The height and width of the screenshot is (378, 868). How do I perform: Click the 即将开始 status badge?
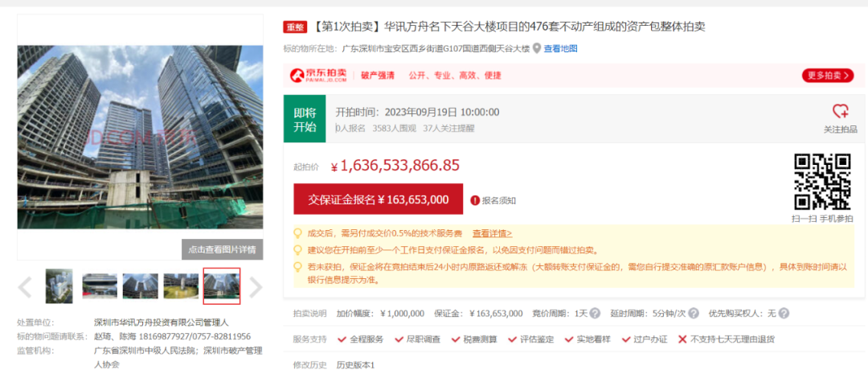click(x=305, y=118)
